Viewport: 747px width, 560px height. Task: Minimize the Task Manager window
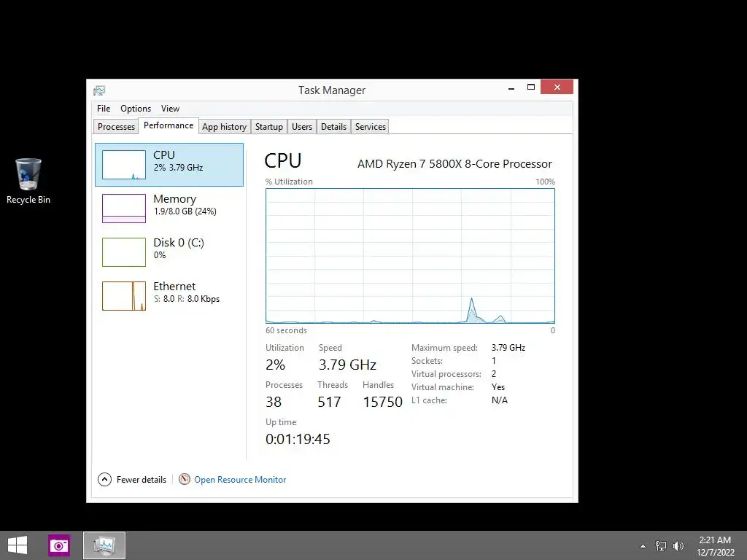(x=511, y=87)
